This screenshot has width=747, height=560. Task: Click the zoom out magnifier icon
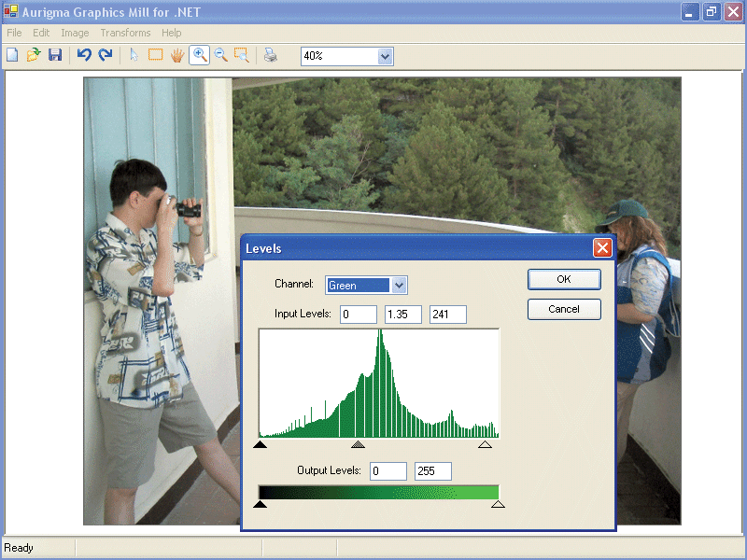tap(220, 56)
